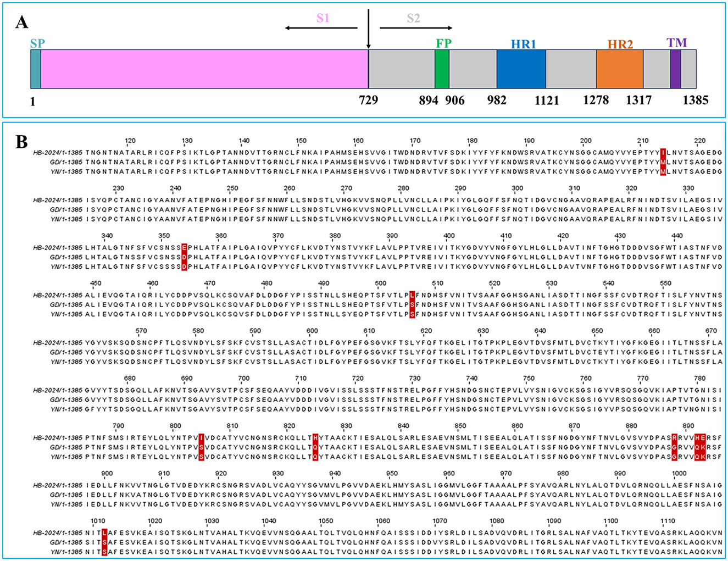Click alignment ruler number 400
Image resolution: width=728 pixels, height=561 pixels.
click(449, 236)
